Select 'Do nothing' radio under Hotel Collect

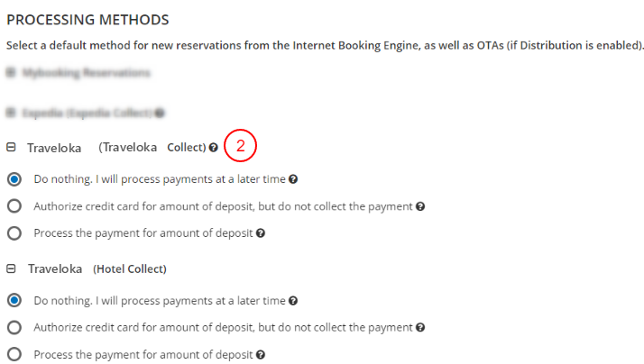14,301
